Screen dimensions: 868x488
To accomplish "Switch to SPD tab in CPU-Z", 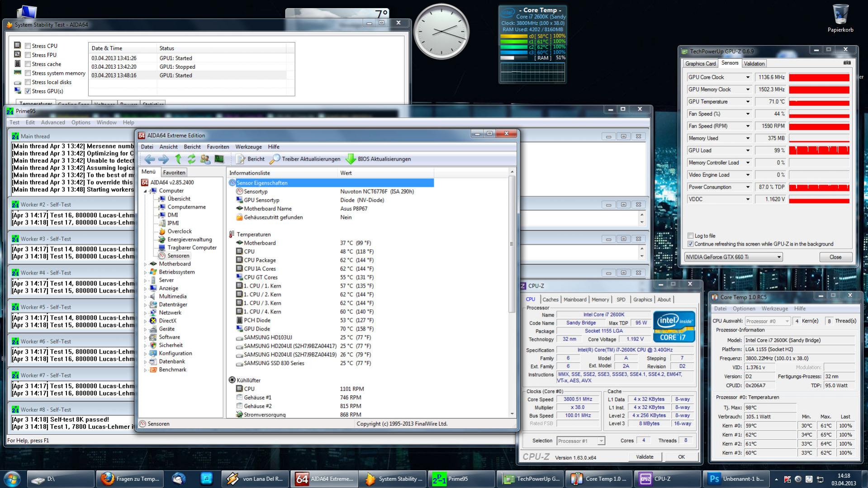I will pyautogui.click(x=621, y=299).
